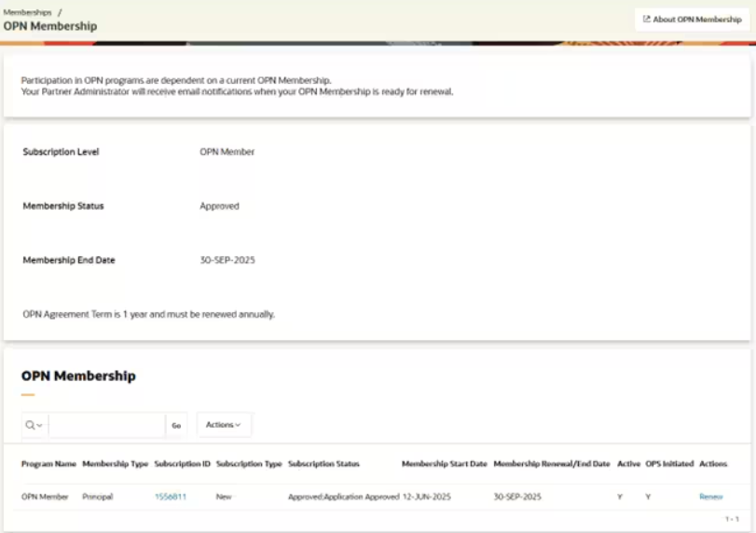
Task: Click the Membership Start Date column header
Action: 444,464
